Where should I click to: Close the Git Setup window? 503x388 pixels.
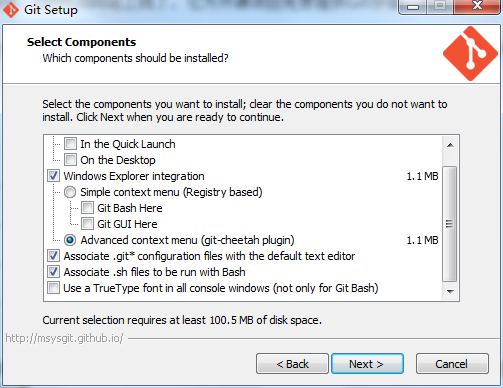477,6
